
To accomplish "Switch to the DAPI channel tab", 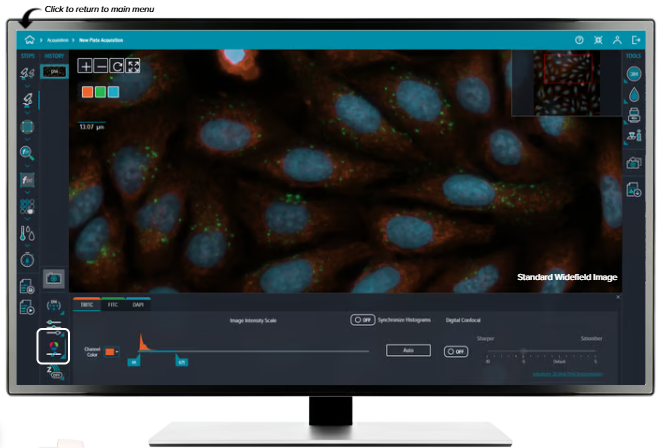I will pos(138,305).
